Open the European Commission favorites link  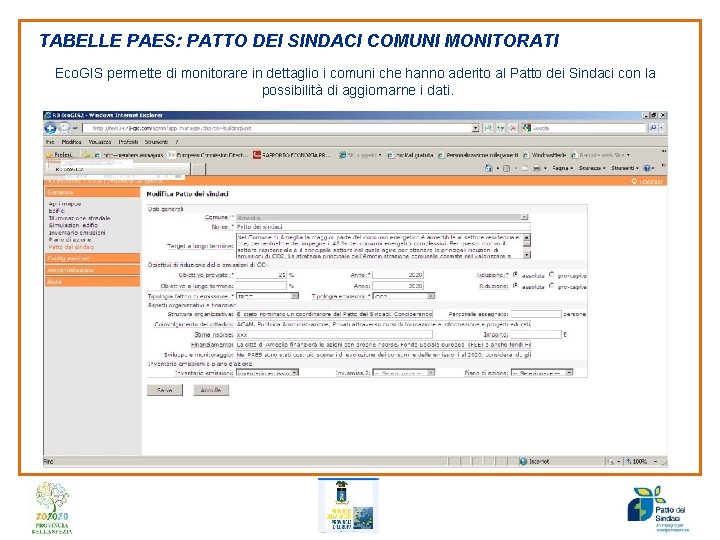208,155
